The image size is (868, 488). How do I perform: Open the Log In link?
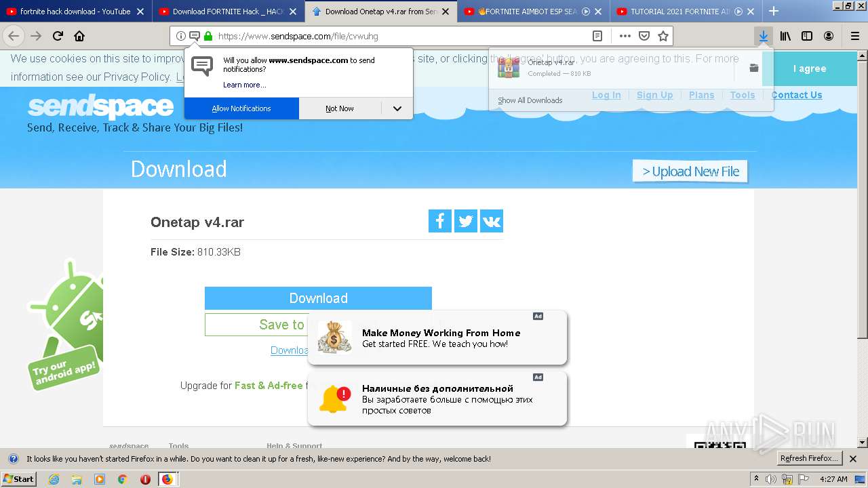(606, 95)
